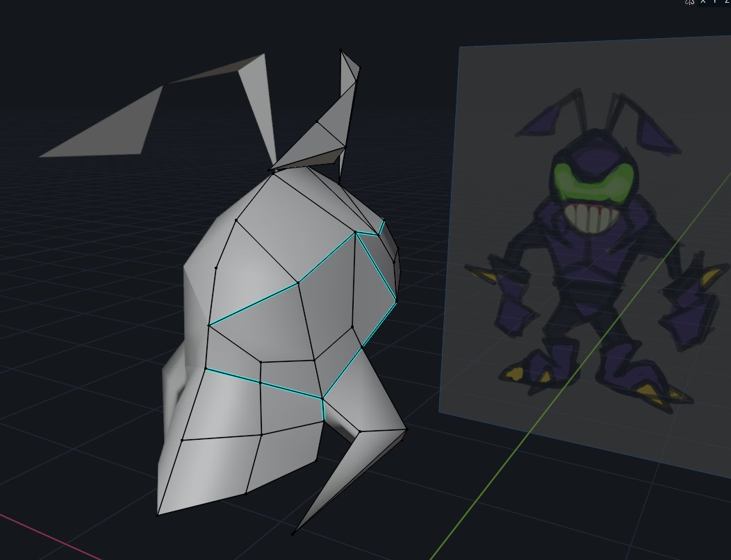Screen dimensions: 731x560
Task: Toggle Z axis mesh mirroring
Action: (727, 2)
